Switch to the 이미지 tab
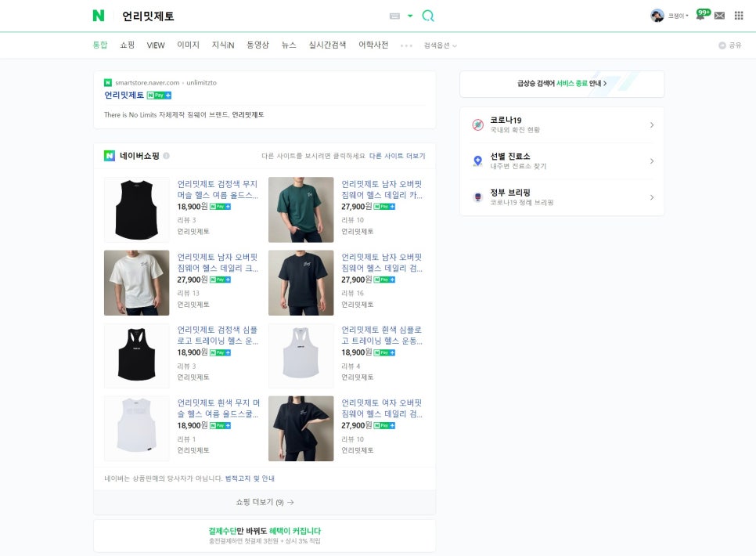The height and width of the screenshot is (556, 756). click(188, 45)
